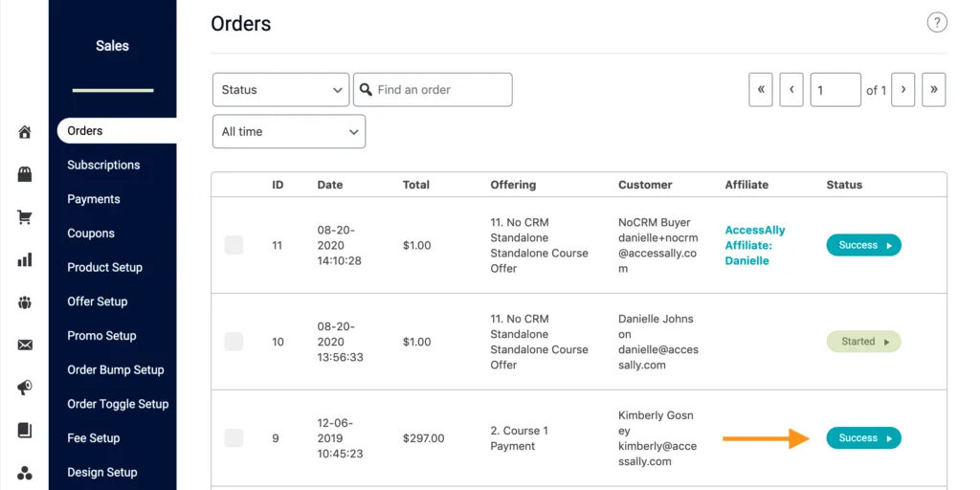Open Fee Setup in the Sales menu
Image resolution: width=980 pixels, height=490 pixels.
[x=94, y=438]
